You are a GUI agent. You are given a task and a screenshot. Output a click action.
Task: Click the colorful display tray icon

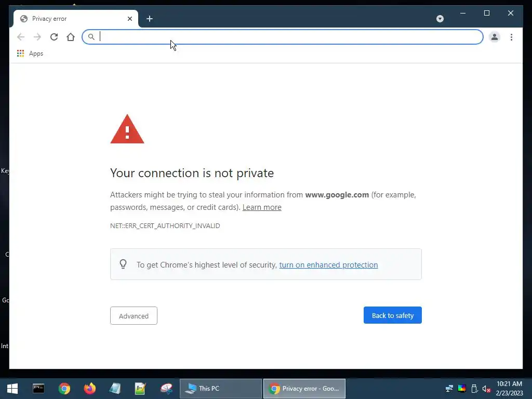[x=462, y=389]
